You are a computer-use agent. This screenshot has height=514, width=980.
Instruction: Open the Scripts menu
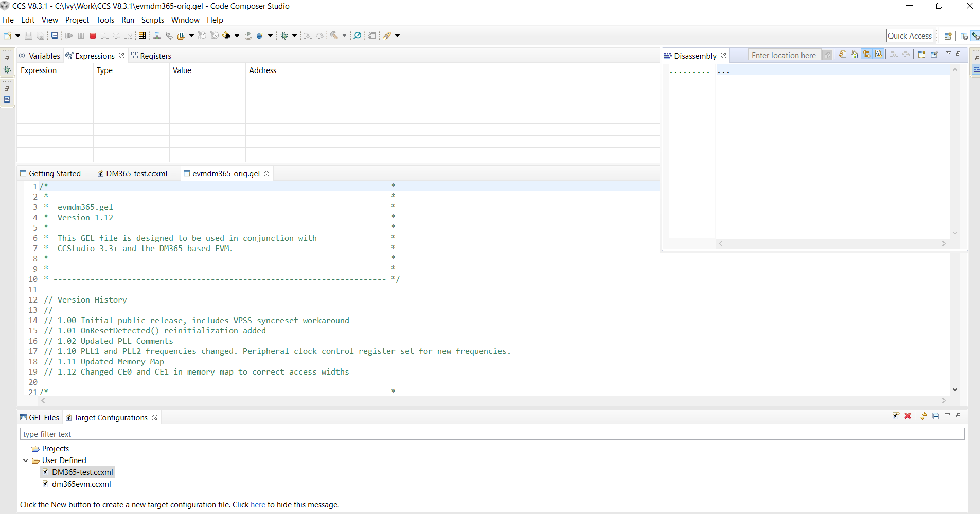(153, 20)
